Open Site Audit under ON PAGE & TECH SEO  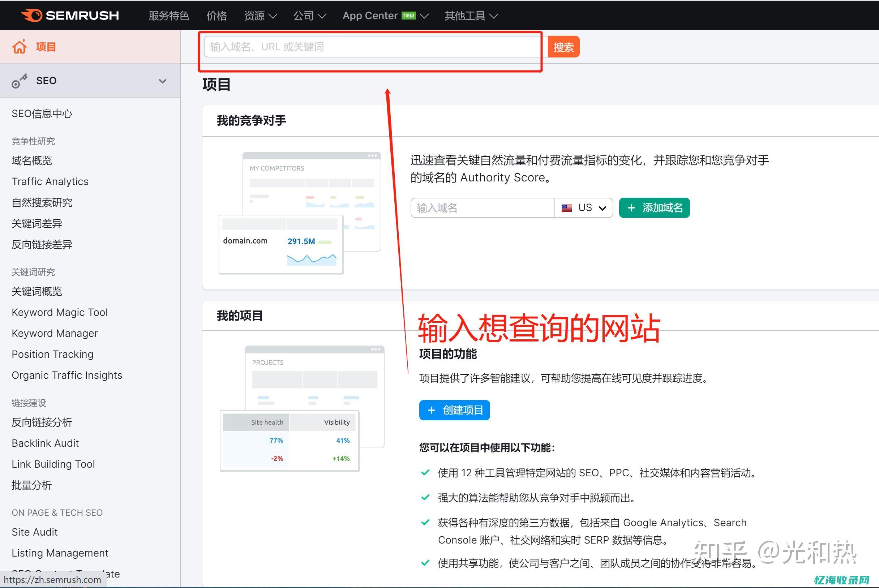pyautogui.click(x=34, y=532)
